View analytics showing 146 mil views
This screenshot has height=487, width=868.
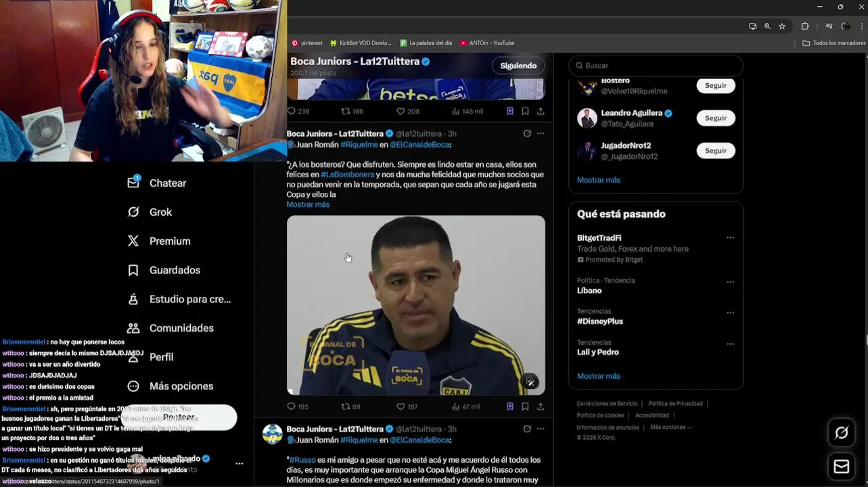[x=467, y=112]
